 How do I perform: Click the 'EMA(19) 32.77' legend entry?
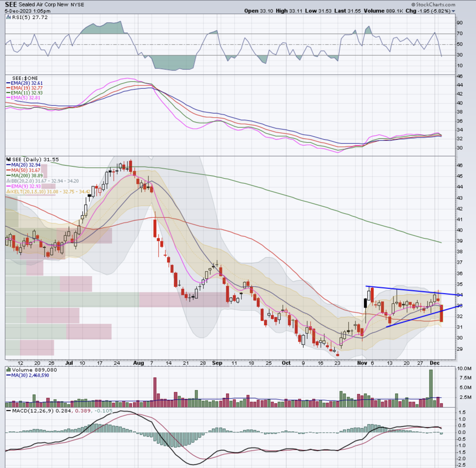(x=24, y=88)
